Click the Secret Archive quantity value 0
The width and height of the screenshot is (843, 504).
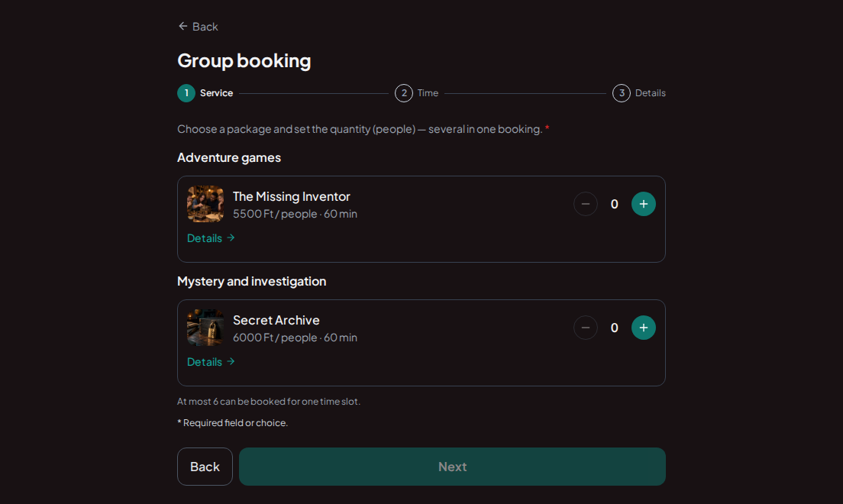615,328
